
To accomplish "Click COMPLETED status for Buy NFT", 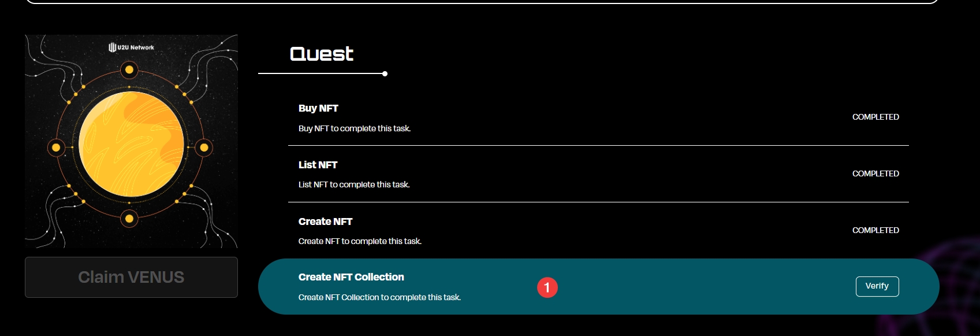I will 875,117.
